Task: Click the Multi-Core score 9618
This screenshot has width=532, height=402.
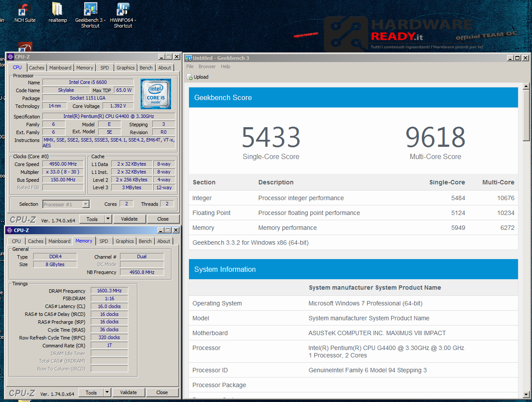Action: click(435, 137)
